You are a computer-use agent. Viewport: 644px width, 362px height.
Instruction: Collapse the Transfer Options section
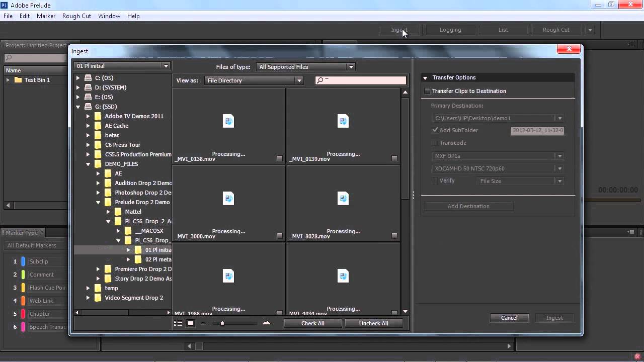(425, 78)
